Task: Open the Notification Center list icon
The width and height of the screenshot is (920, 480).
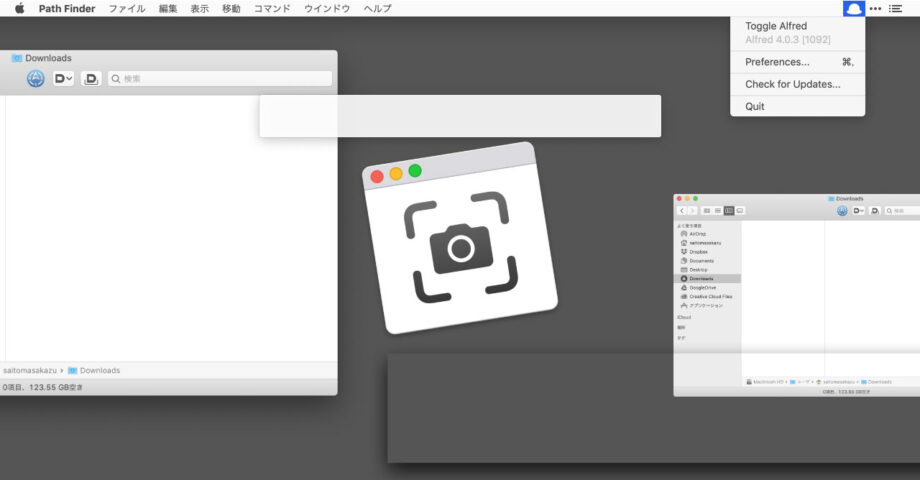Action: coord(895,8)
